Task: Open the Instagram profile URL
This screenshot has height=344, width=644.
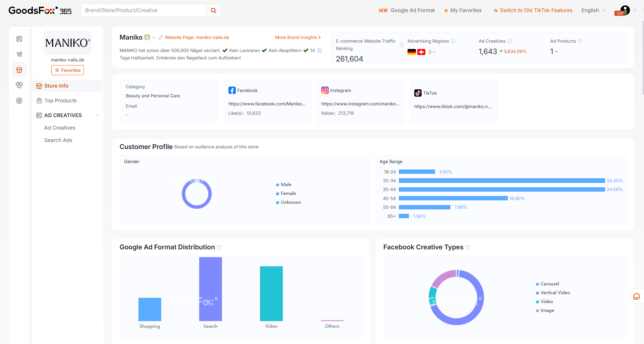Action: [360, 104]
